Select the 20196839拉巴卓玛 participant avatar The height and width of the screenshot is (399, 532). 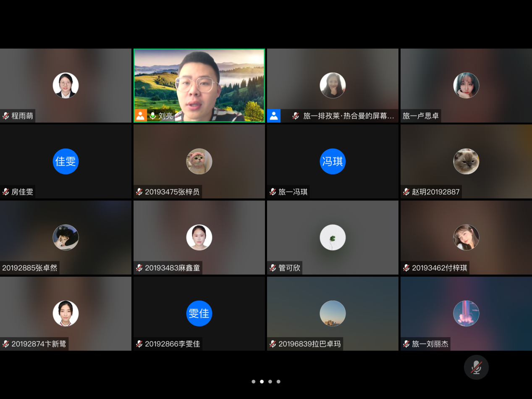(x=333, y=313)
